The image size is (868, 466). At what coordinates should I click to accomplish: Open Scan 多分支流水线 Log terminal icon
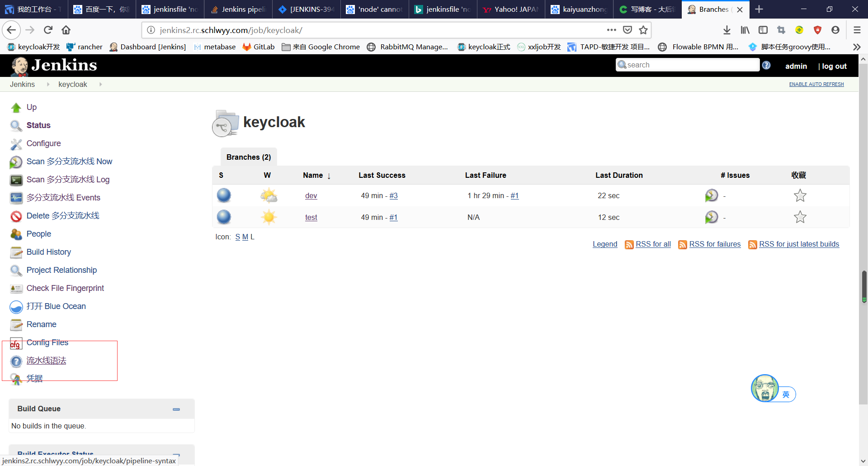point(16,180)
